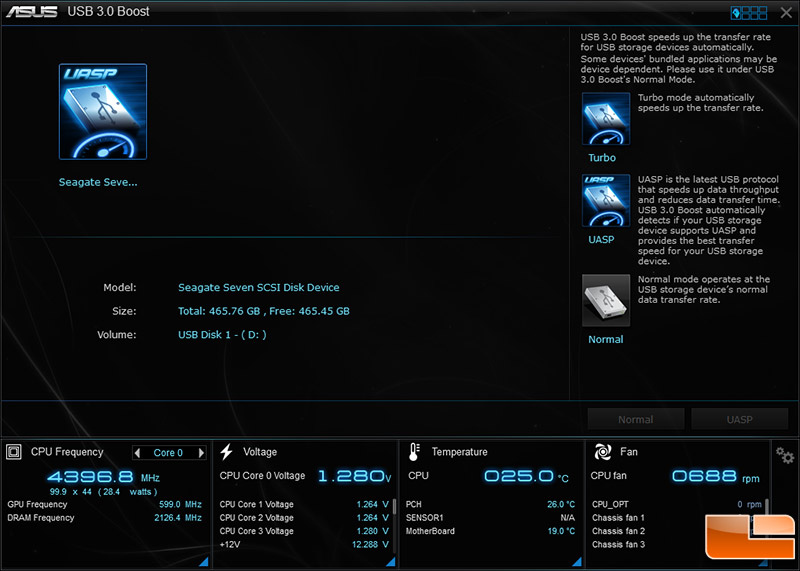Screen dimensions: 800x571
Task: Close the USB 3.0 Boost window
Action: [x=786, y=13]
